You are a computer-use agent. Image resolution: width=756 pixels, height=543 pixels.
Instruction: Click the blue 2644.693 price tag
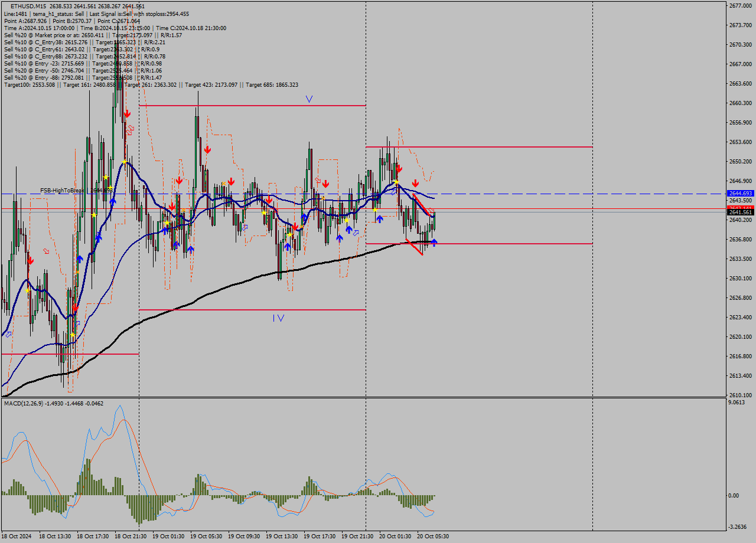coord(740,194)
